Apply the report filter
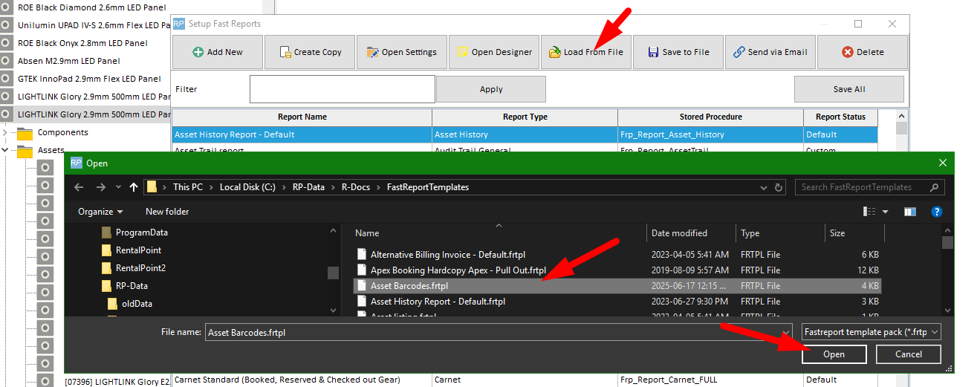The width and height of the screenshot is (980, 387). (x=491, y=89)
